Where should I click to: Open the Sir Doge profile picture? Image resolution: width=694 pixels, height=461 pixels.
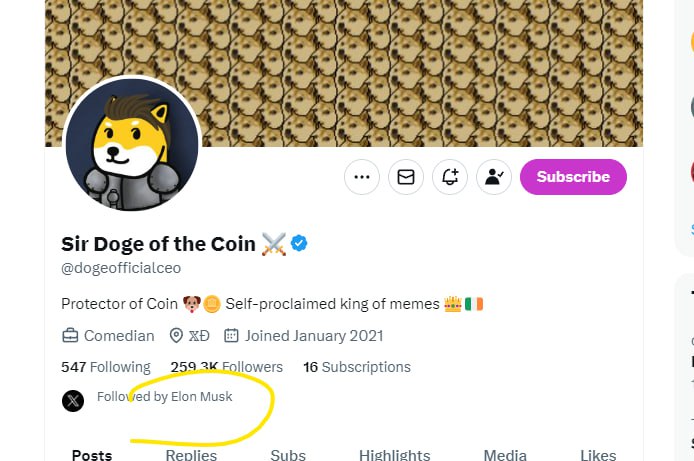(133, 145)
